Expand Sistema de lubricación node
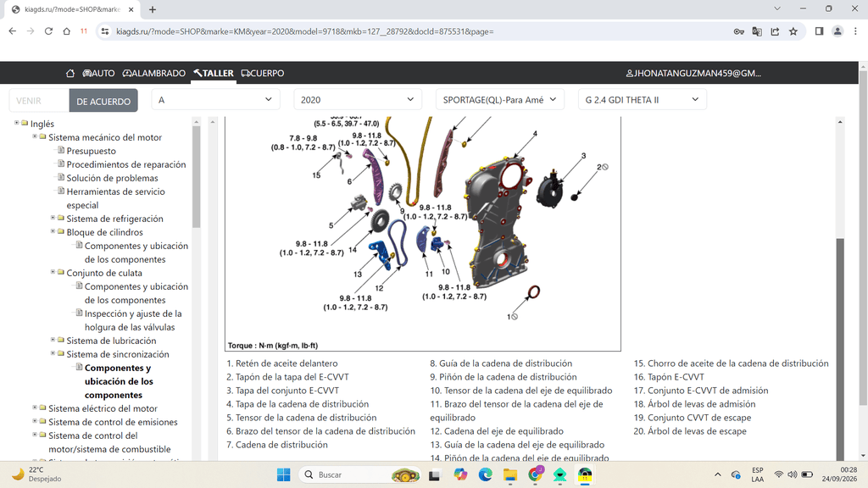868x488 pixels. (53, 340)
